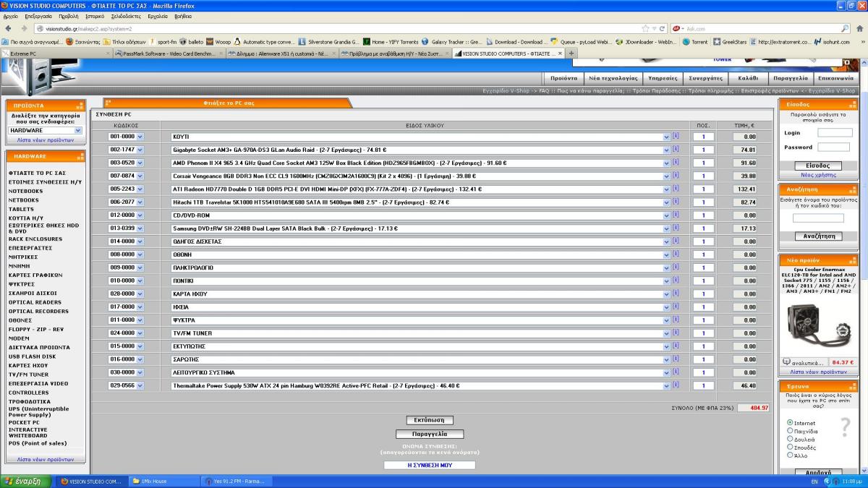
Task: Click the Απάντηση survey answer button
Action: tap(817, 472)
